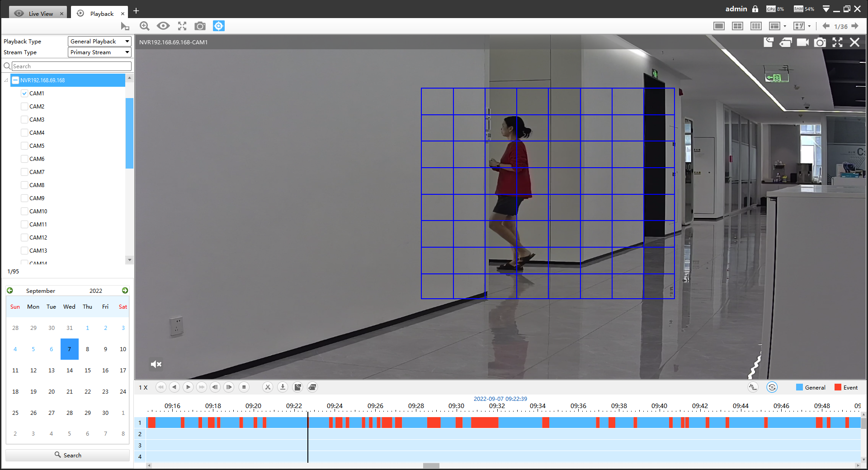Click the timeline graph icon right of the playback bar
This screenshot has height=470, width=868.
753,387
